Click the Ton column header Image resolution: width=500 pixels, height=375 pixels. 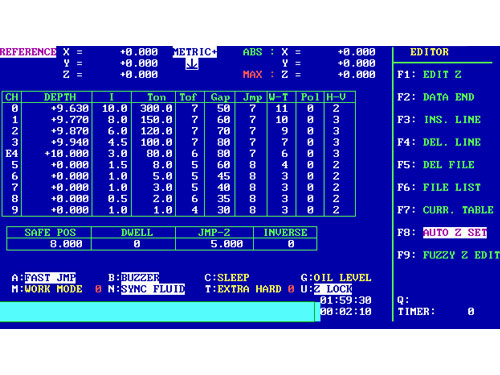click(156, 97)
